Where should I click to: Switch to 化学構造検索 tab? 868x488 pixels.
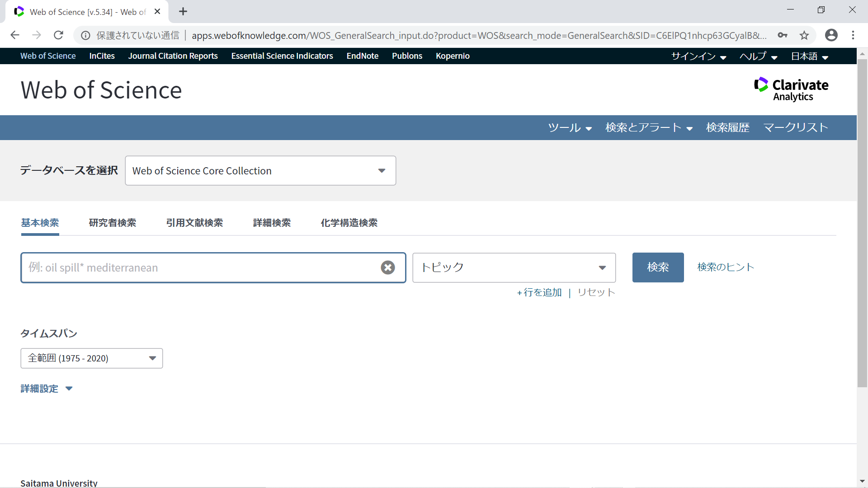click(x=349, y=223)
